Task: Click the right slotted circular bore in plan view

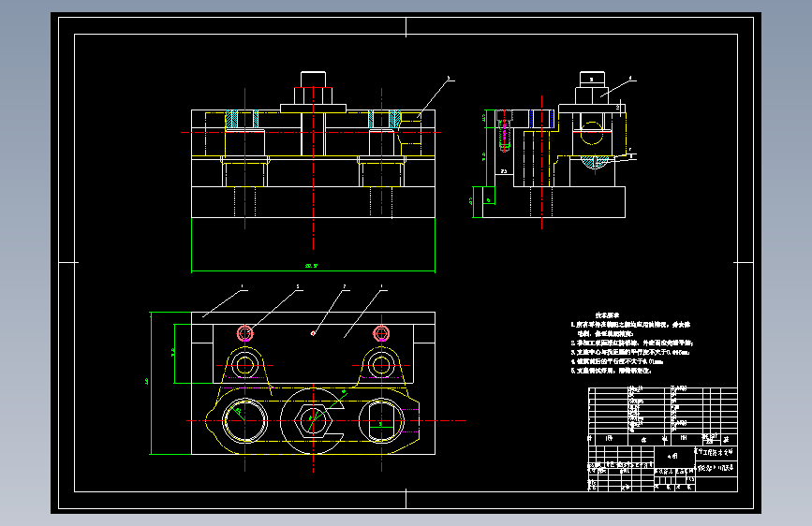Action: pos(381,420)
